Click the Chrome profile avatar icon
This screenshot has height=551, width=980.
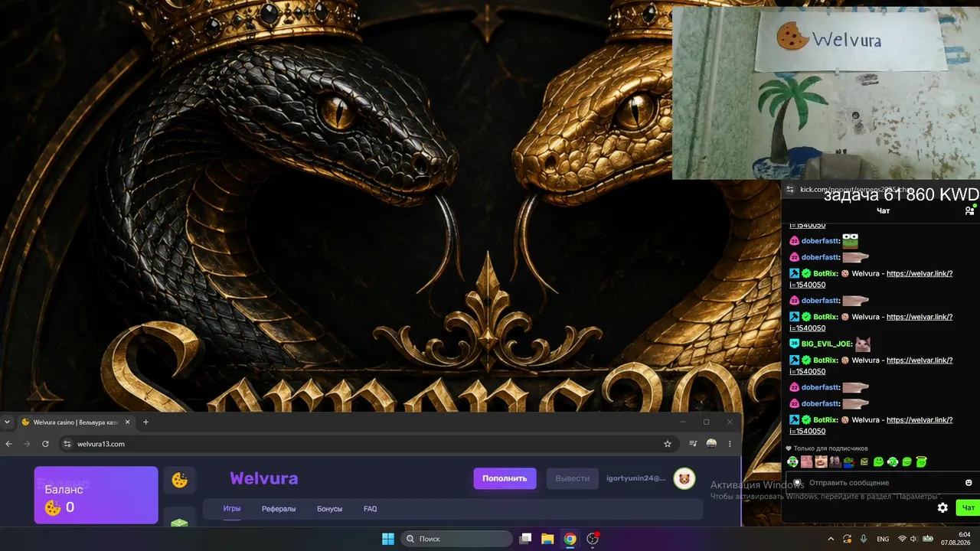point(711,444)
